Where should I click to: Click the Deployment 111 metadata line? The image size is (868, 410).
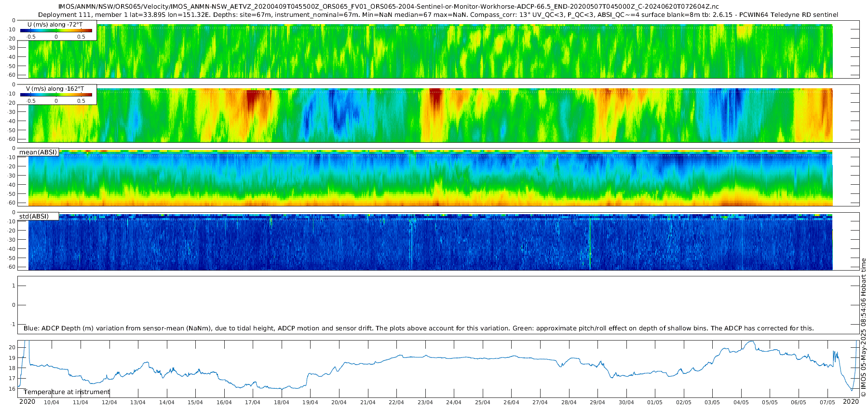[438, 15]
